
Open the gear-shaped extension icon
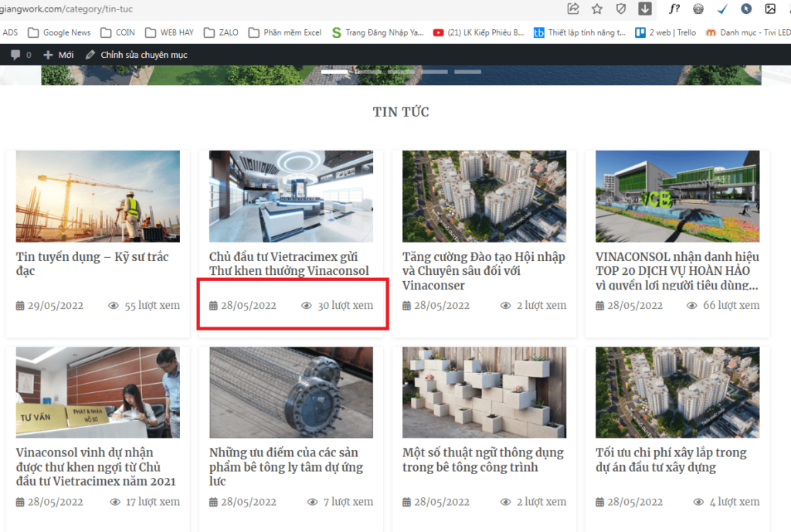tap(698, 10)
